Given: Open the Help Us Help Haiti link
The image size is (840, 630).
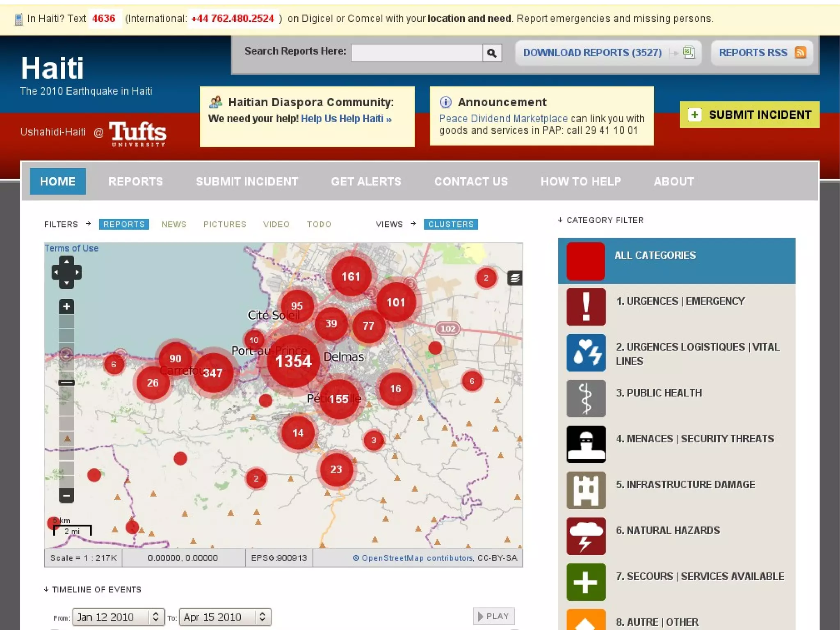Looking at the screenshot, I should click(x=346, y=119).
